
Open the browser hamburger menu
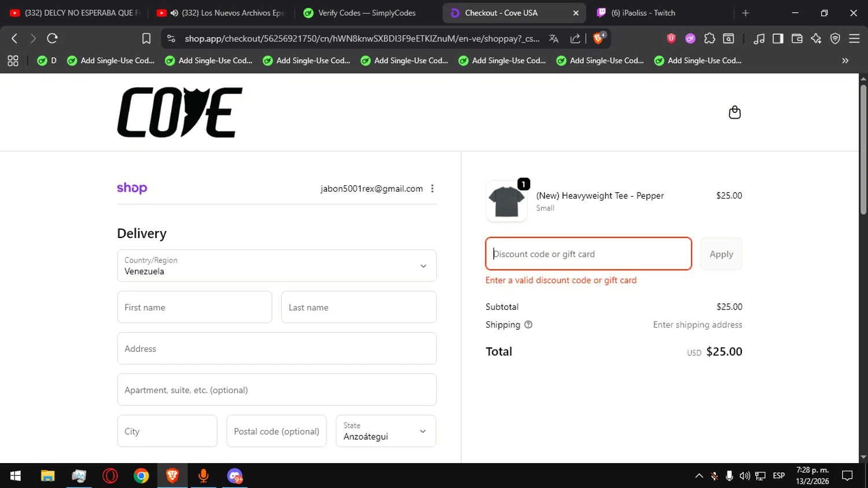tap(854, 38)
